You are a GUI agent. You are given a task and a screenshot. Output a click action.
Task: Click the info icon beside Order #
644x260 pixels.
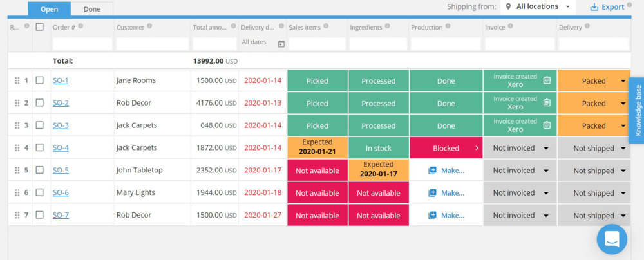click(80, 26)
